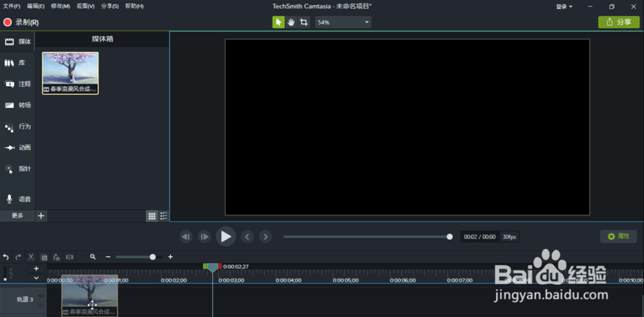
Task: Click the green in-point selection handle
Action: coord(205,266)
